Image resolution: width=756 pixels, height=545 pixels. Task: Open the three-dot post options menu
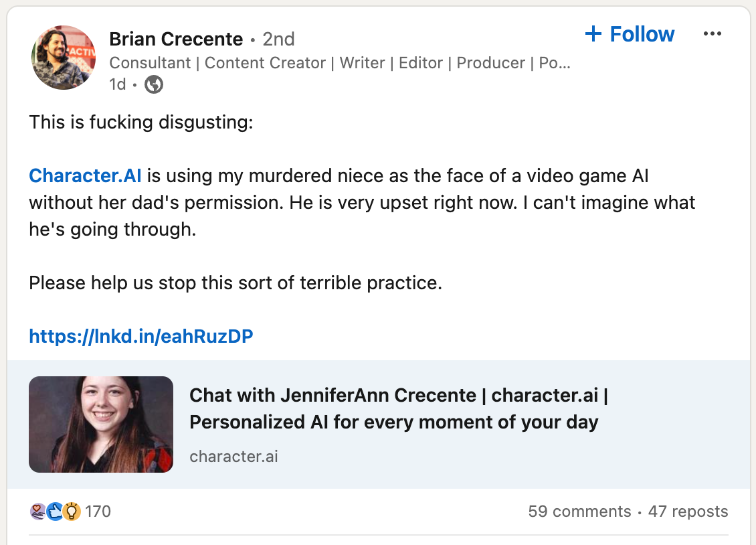click(713, 34)
